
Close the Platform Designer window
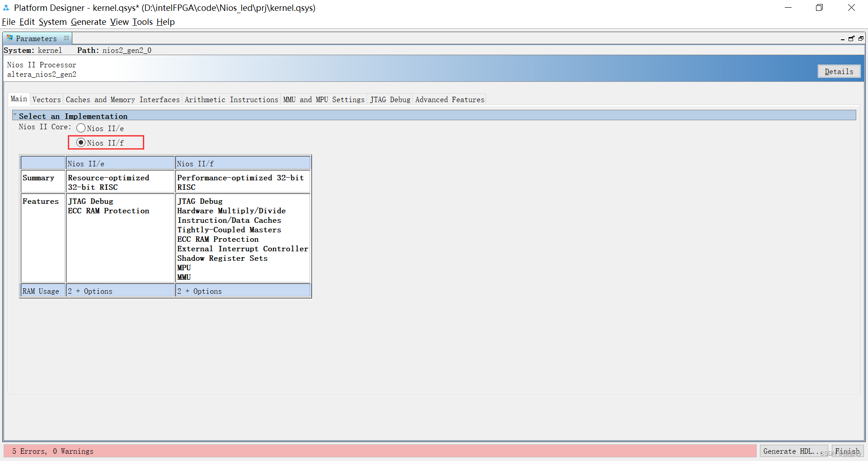coord(851,8)
